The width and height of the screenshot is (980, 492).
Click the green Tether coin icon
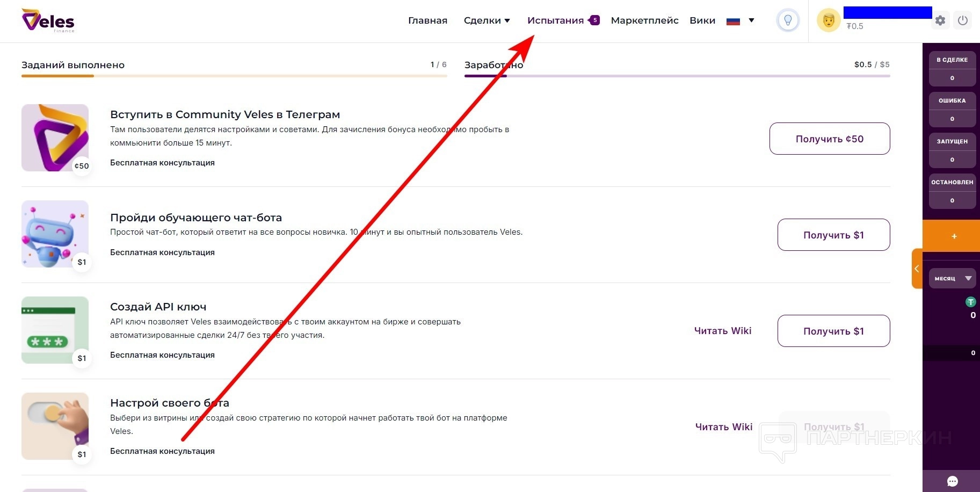pos(970,302)
